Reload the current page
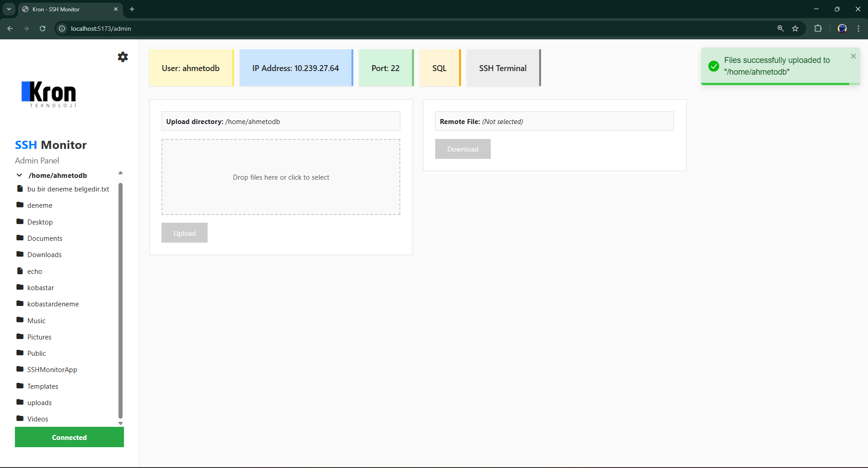Viewport: 868px width, 468px height. click(x=42, y=29)
